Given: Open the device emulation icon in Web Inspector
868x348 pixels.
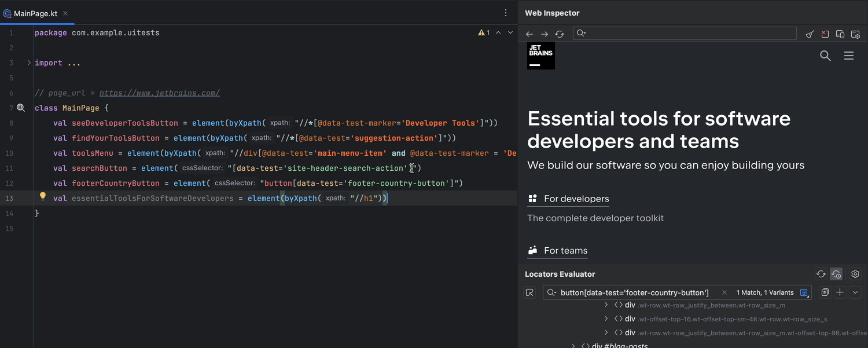Looking at the screenshot, I should click(840, 34).
